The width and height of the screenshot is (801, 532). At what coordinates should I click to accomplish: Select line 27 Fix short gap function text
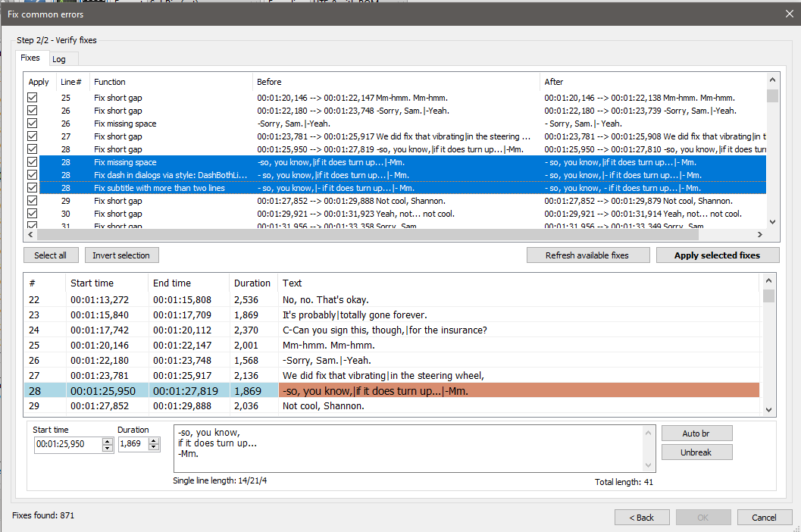(118, 136)
